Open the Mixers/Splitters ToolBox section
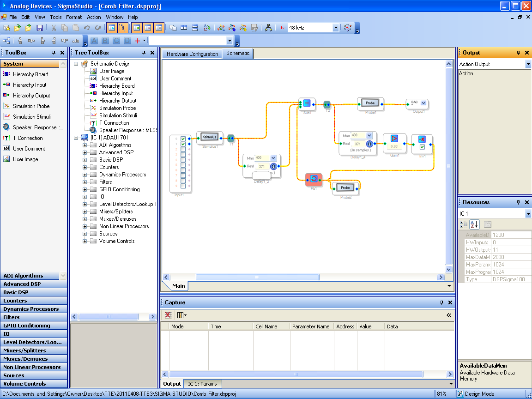 pos(34,351)
